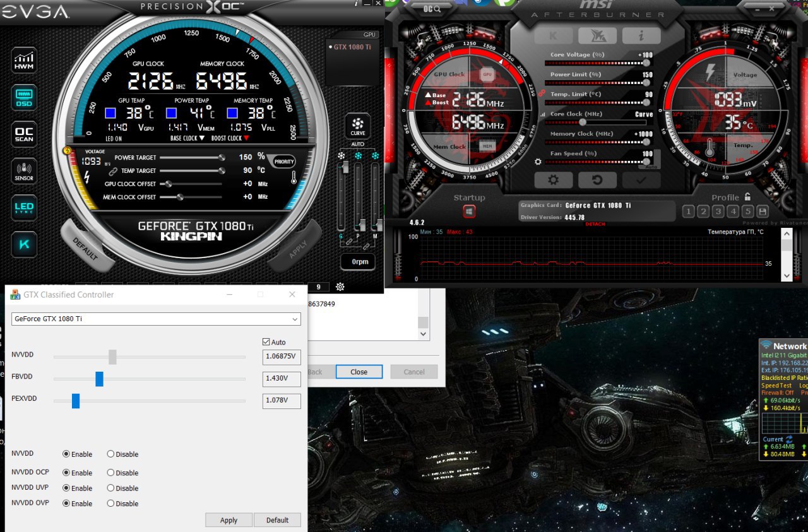808x532 pixels.
Task: Save the profile with the Afterburner floppy icon
Action: click(763, 211)
